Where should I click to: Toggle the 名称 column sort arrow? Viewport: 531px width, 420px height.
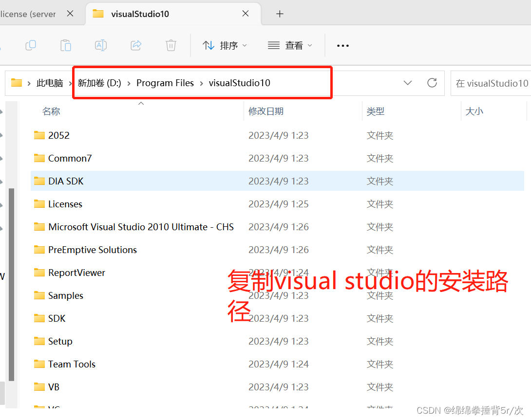tap(141, 104)
